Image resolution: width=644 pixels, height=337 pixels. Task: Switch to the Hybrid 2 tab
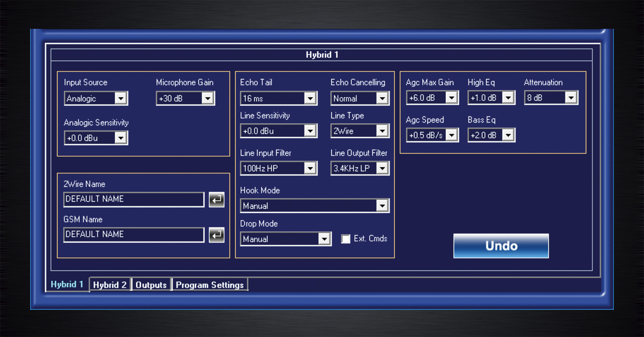pyautogui.click(x=110, y=285)
